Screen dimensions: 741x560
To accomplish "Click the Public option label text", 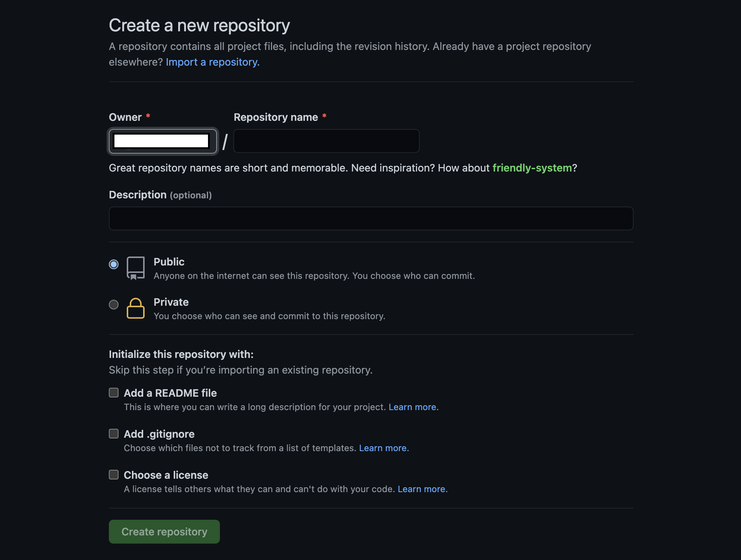I will coord(169,262).
